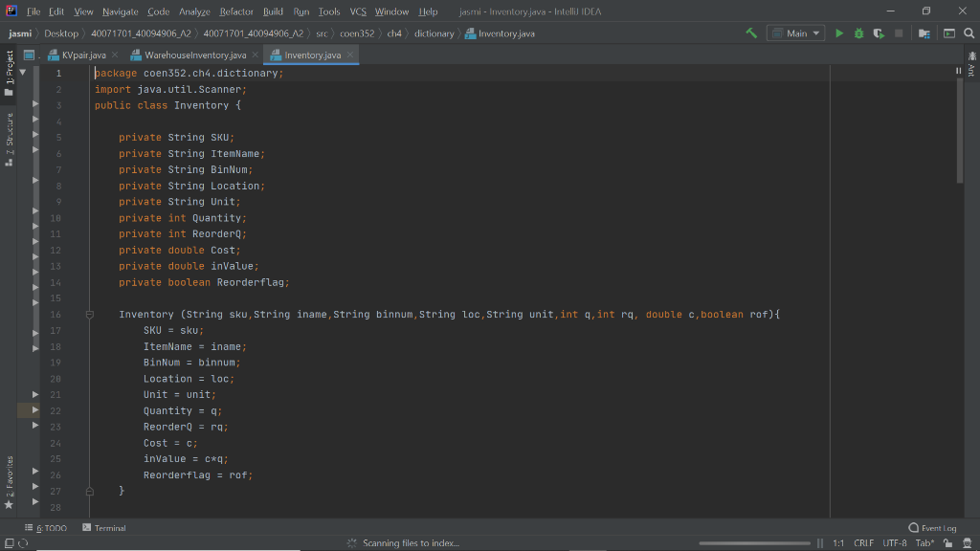The image size is (980, 551).
Task: Open the Project tool window
Action: click(x=9, y=73)
